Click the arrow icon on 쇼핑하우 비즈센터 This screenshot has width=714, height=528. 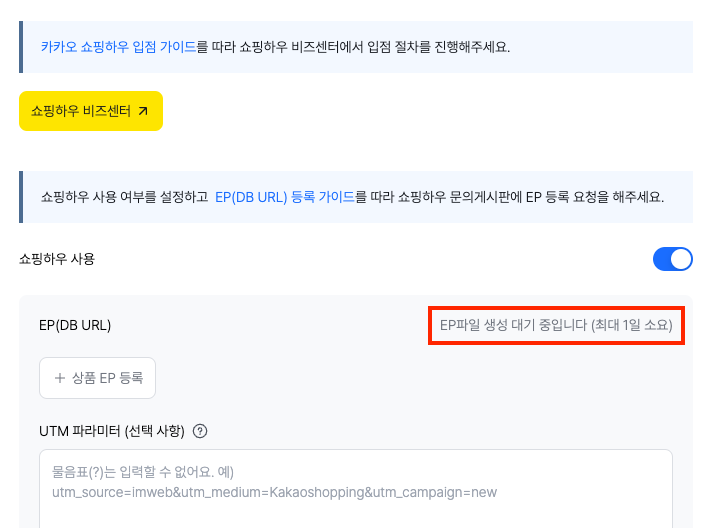tap(143, 111)
